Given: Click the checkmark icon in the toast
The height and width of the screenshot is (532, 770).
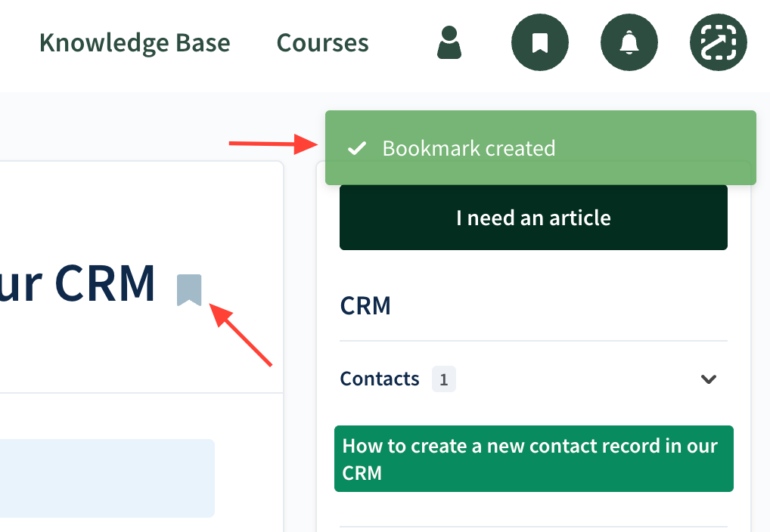Looking at the screenshot, I should click(356, 148).
